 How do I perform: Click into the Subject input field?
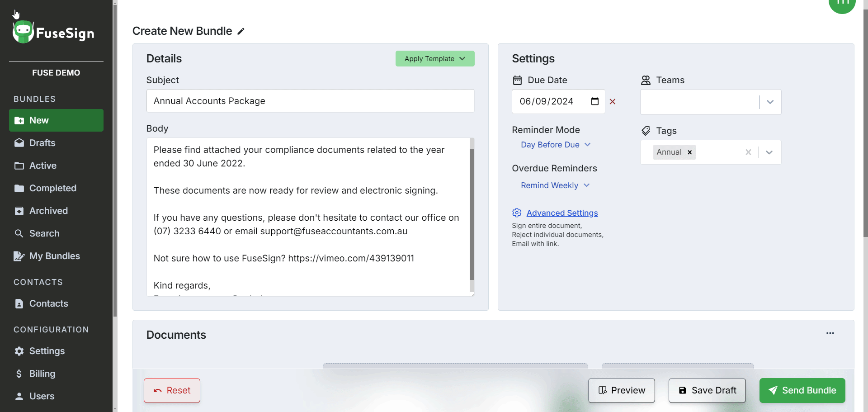point(310,101)
